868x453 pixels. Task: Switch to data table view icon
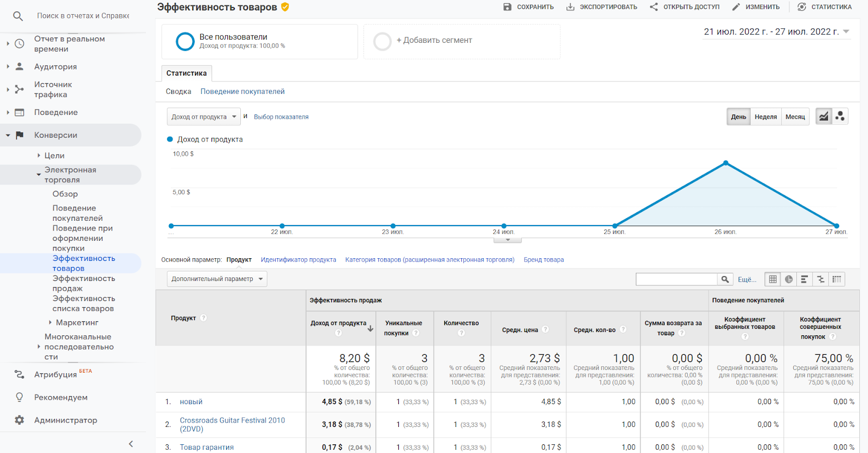[773, 279]
